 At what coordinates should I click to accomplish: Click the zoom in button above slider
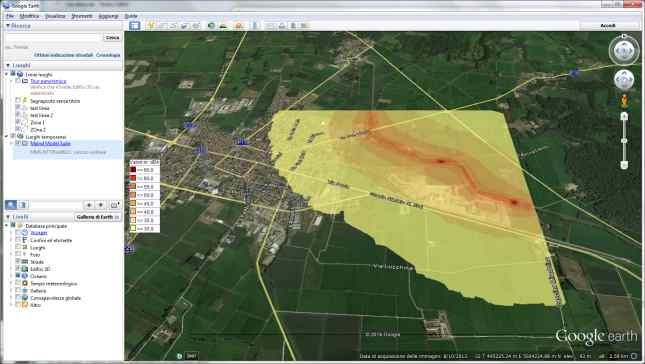pyautogui.click(x=624, y=116)
